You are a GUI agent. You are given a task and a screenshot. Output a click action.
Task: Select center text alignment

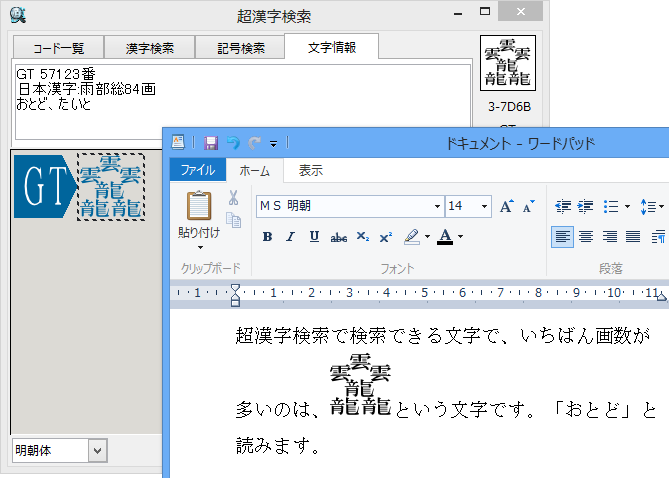click(585, 237)
